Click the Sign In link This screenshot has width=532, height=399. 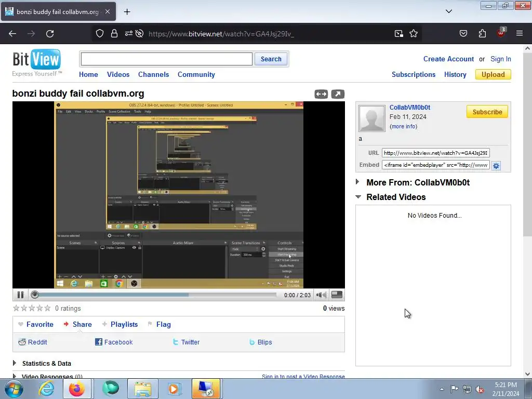(x=500, y=59)
